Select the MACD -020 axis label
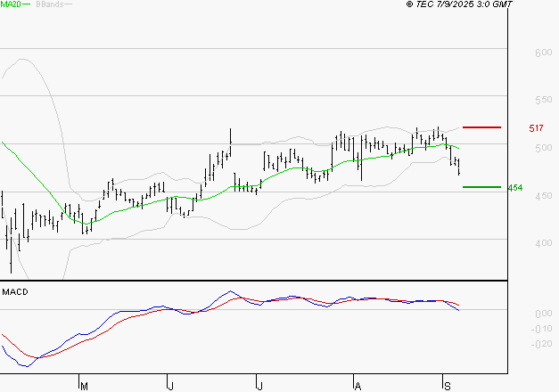This screenshot has height=392, width=559. tap(541, 344)
